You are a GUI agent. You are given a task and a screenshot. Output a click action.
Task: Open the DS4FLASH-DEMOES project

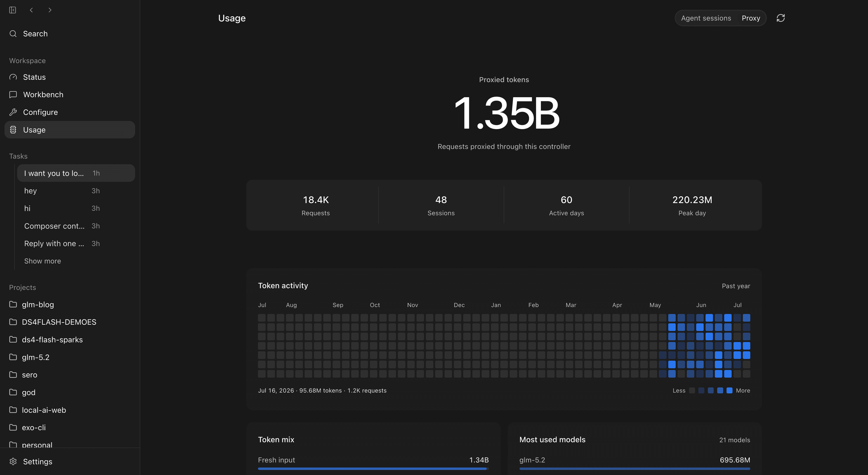pyautogui.click(x=70, y=322)
